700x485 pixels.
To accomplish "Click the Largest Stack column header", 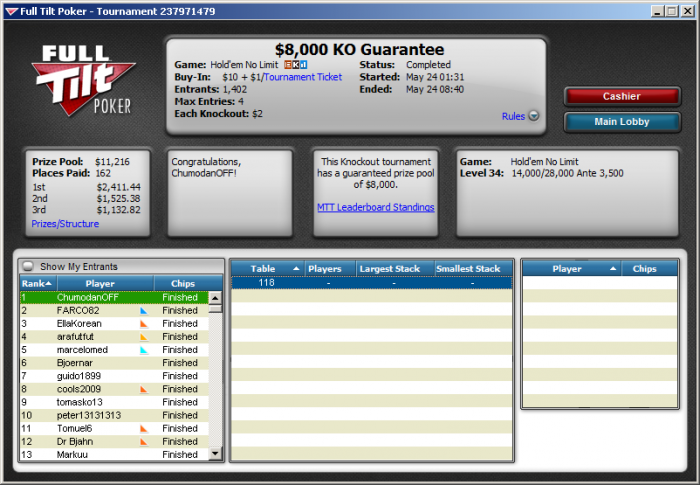I will 395,268.
